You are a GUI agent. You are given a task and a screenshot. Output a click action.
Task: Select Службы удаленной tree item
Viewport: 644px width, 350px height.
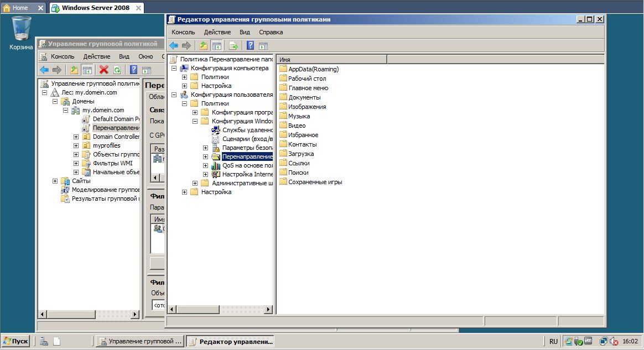pos(242,130)
